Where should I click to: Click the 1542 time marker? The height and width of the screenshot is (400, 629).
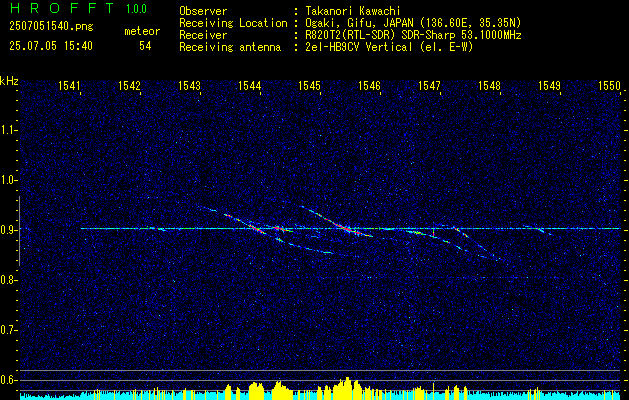[x=129, y=85]
